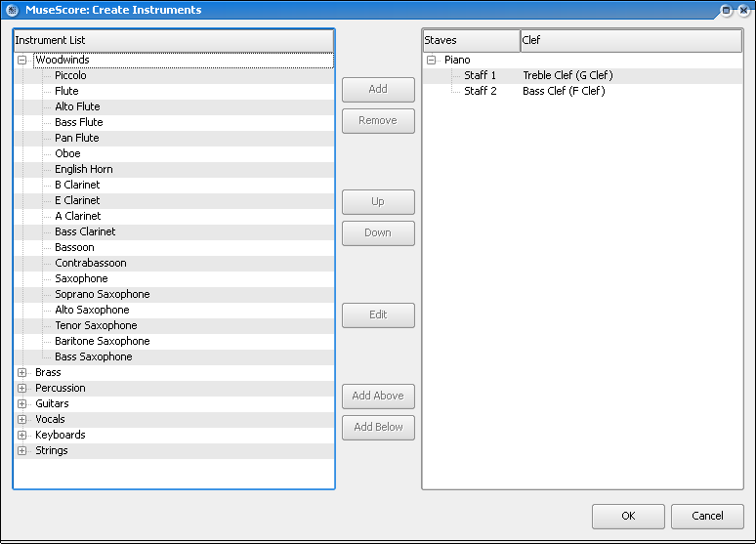The image size is (756, 544).
Task: Select Contrabassoon
Action: click(91, 263)
